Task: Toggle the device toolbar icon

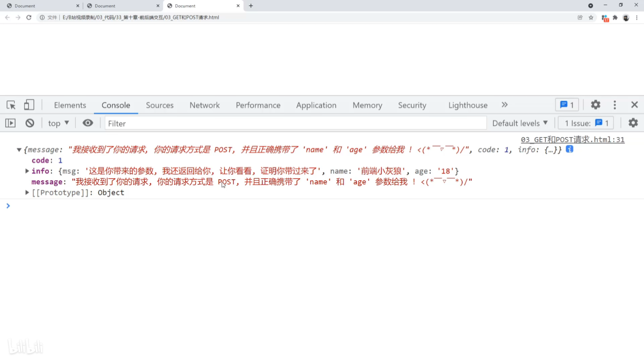Action: click(29, 105)
